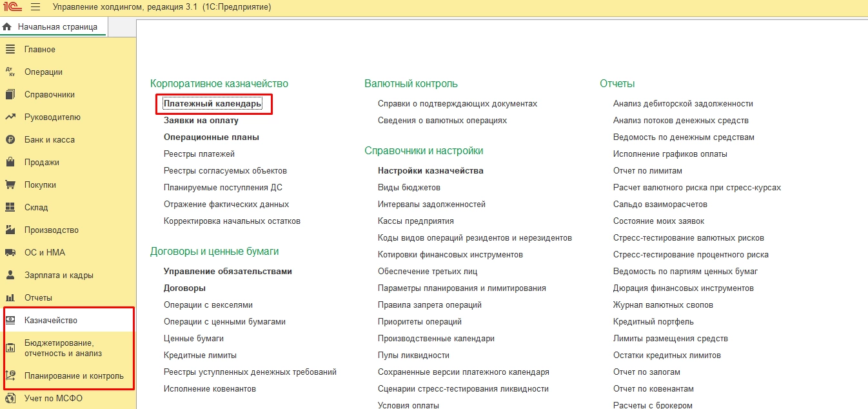This screenshot has height=409, width=868.
Task: Open the Главное section
Action: [x=40, y=50]
